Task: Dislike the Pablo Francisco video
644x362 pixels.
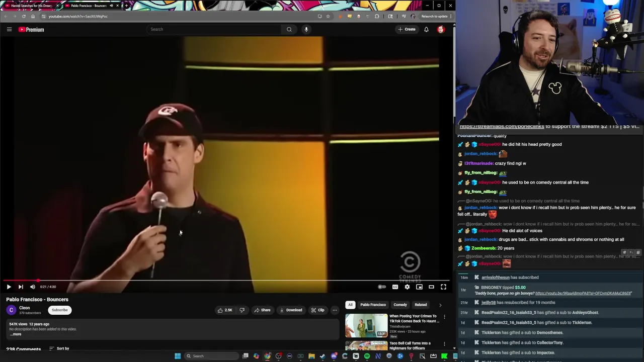Action: point(242,310)
